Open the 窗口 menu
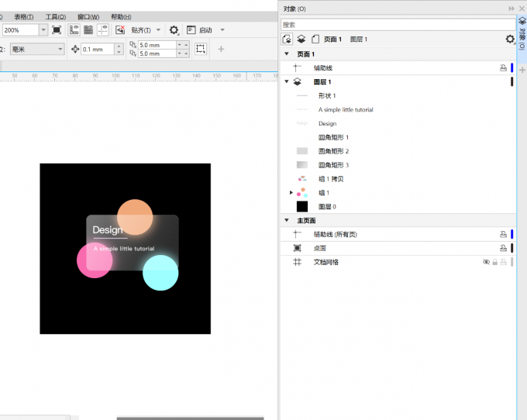 coord(88,16)
